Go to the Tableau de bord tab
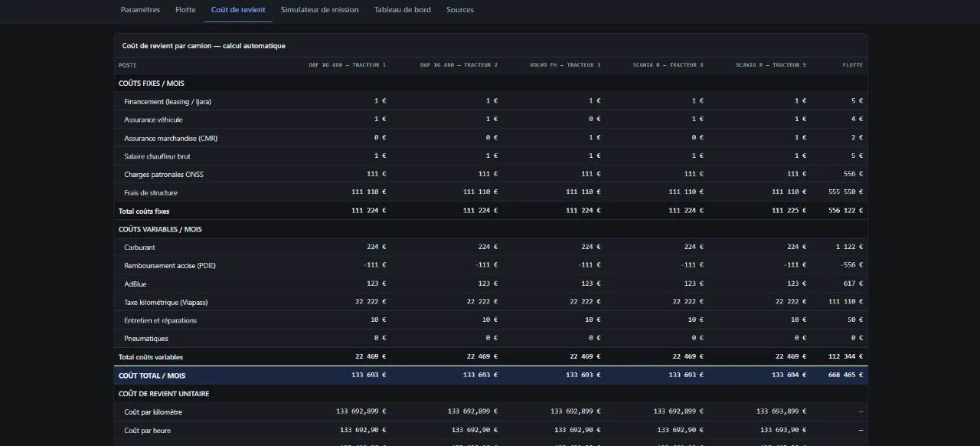 403,10
